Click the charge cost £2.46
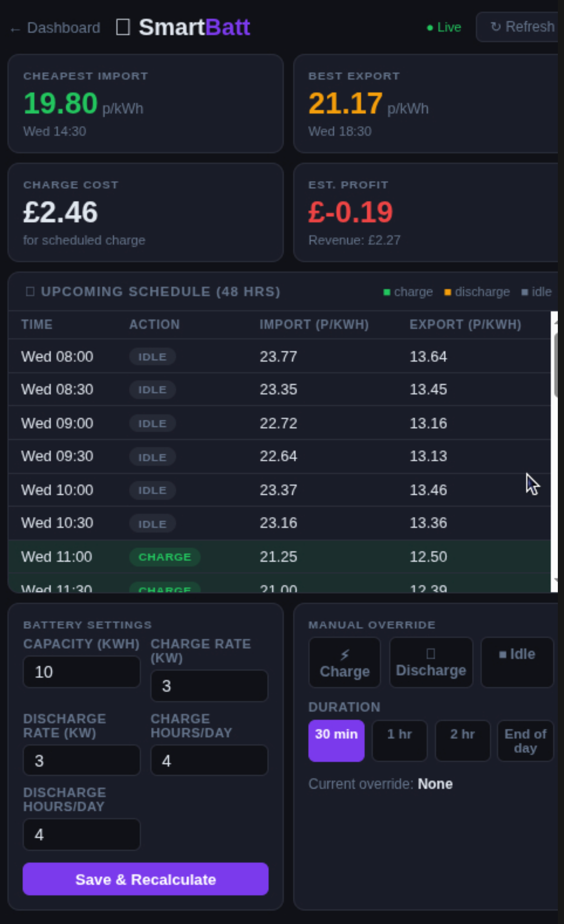 coord(60,212)
